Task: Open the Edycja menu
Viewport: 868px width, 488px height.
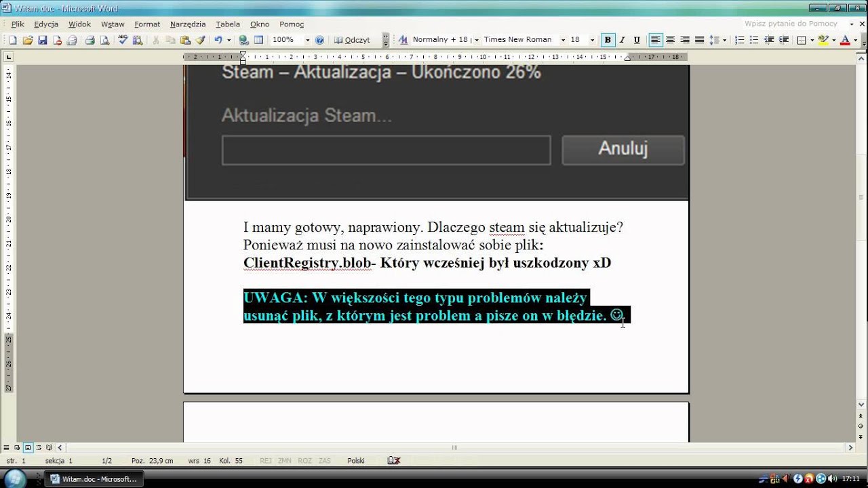Action: 46,24
